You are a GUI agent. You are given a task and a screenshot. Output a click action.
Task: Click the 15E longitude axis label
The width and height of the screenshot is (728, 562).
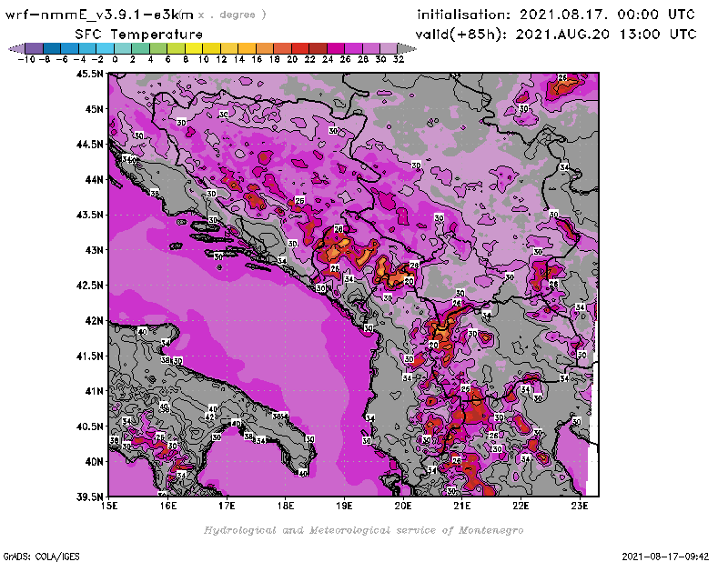110,507
